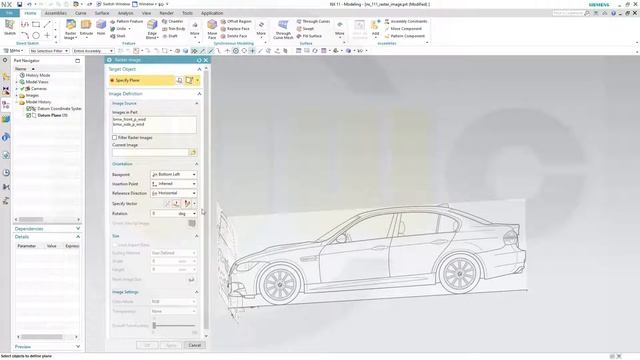Select the Shell tool
Screen dimensions: 640x360
coord(118,36)
